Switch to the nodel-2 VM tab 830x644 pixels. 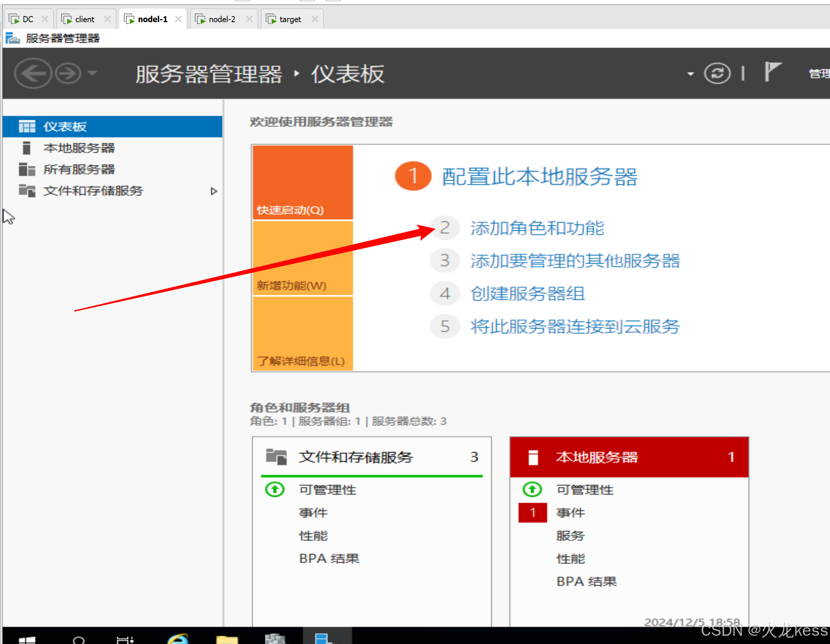[221, 19]
